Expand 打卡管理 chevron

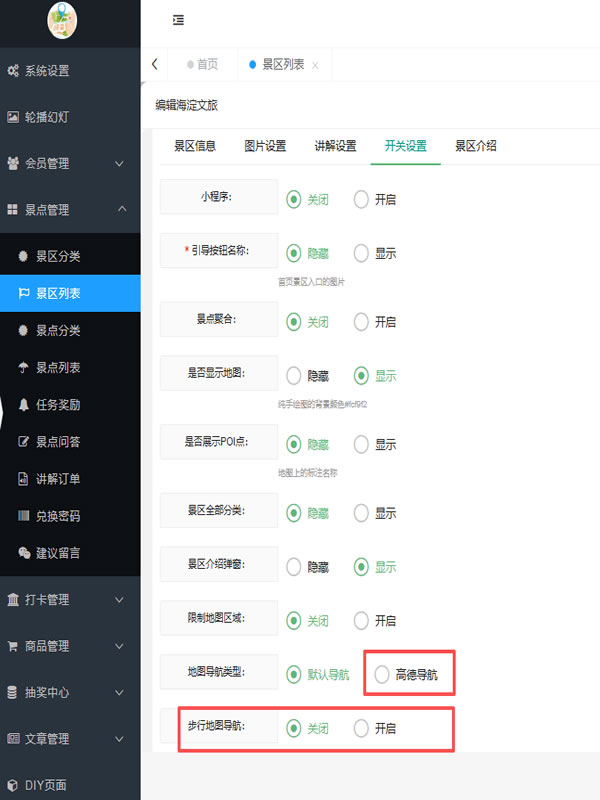[x=119, y=599]
